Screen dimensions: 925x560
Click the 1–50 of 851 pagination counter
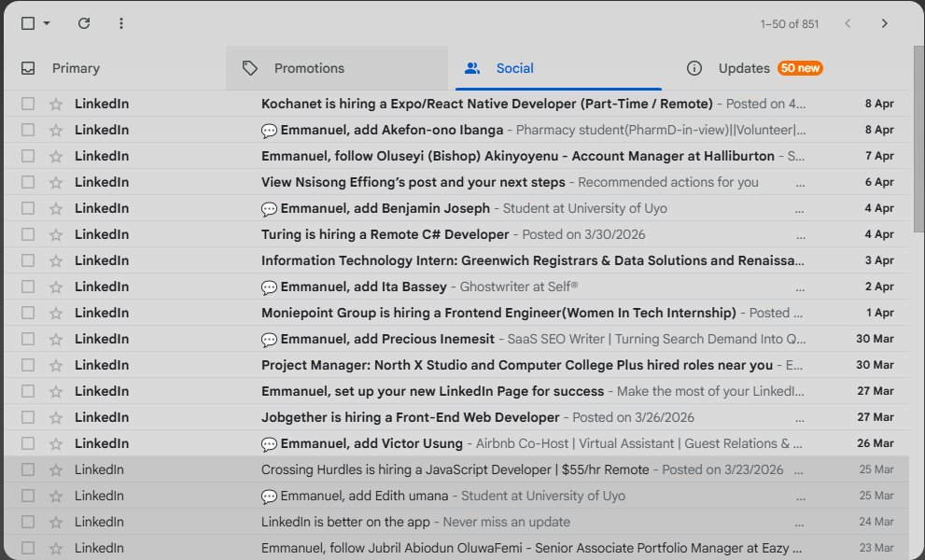790,24
